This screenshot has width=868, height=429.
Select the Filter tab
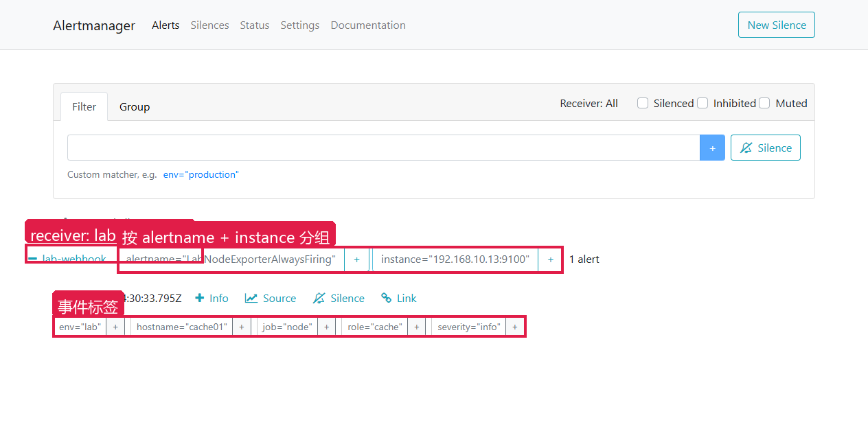(84, 106)
